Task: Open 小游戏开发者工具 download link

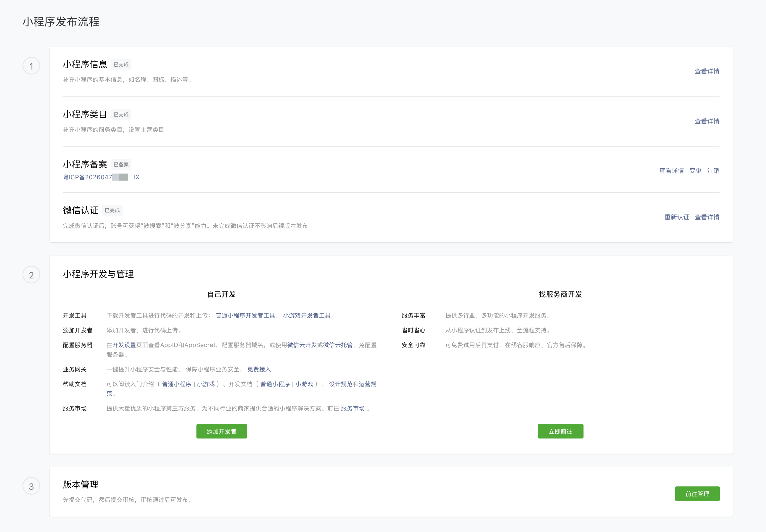Action: 306,315
